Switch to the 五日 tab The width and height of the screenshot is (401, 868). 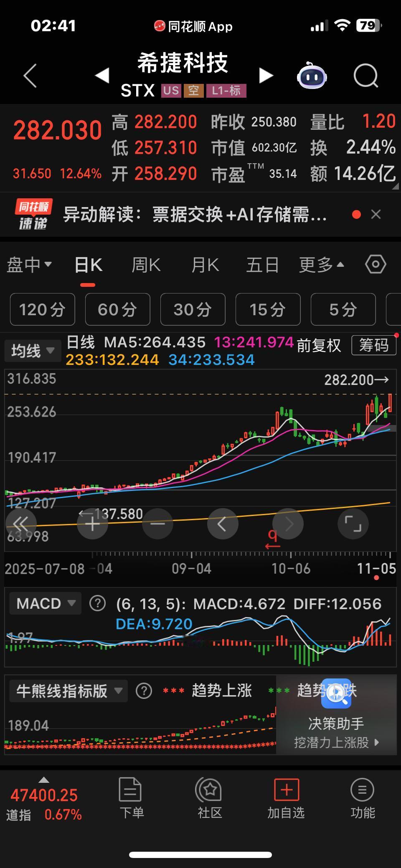(x=262, y=265)
